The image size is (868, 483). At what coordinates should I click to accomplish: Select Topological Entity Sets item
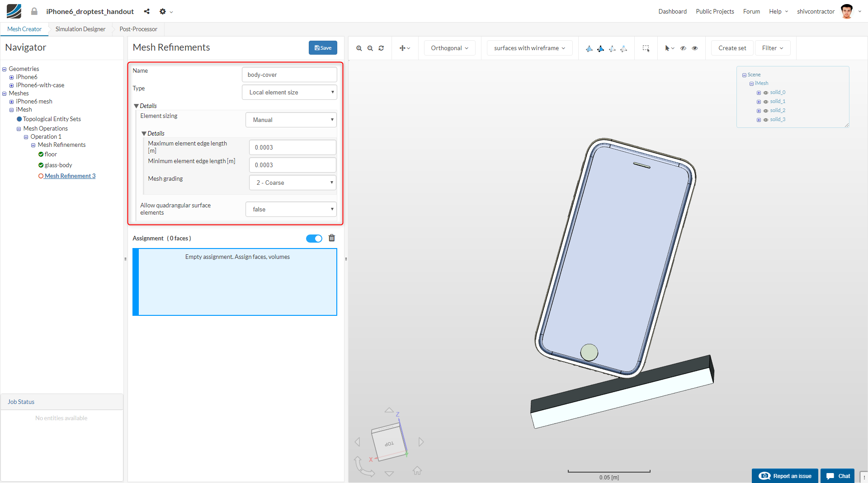coord(52,119)
